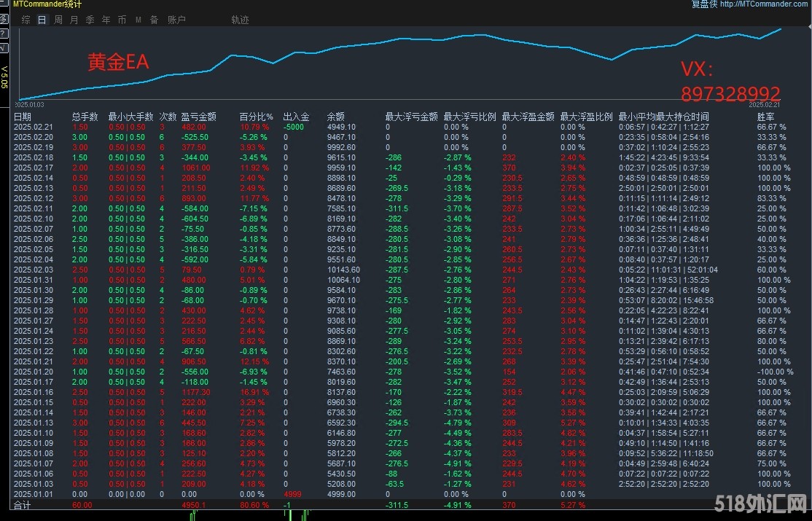Select the M tab in statistics bar
Screen dimensions: 812x521
pyautogui.click(x=138, y=20)
